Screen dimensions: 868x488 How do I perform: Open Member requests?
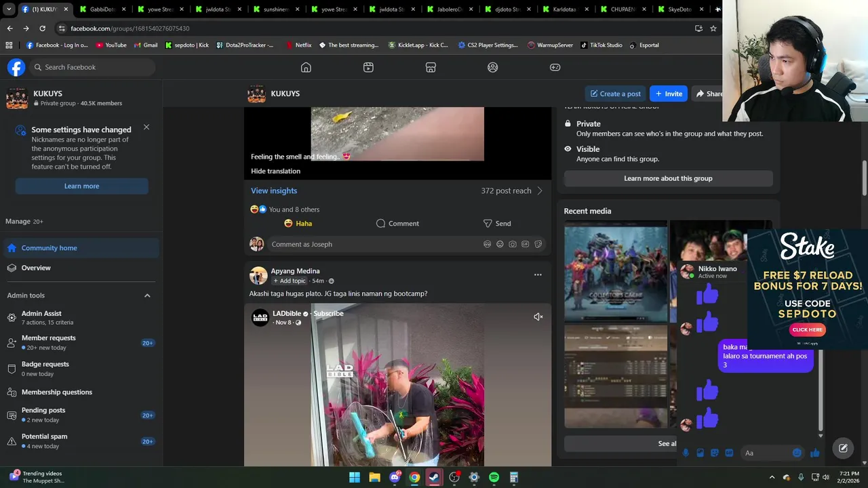click(81, 342)
